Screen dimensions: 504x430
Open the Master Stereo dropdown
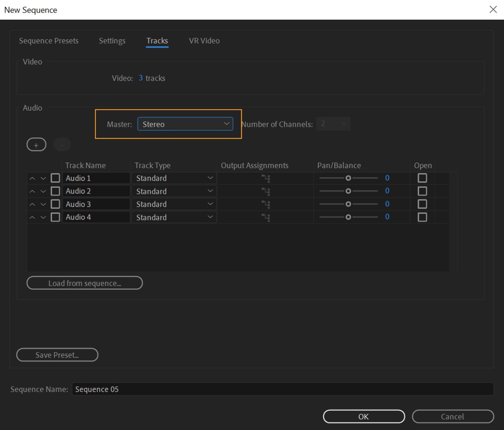pos(185,124)
